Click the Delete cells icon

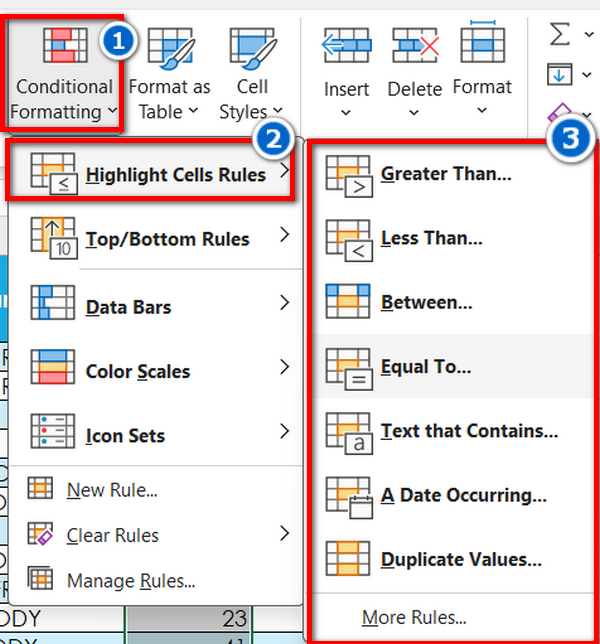414,48
